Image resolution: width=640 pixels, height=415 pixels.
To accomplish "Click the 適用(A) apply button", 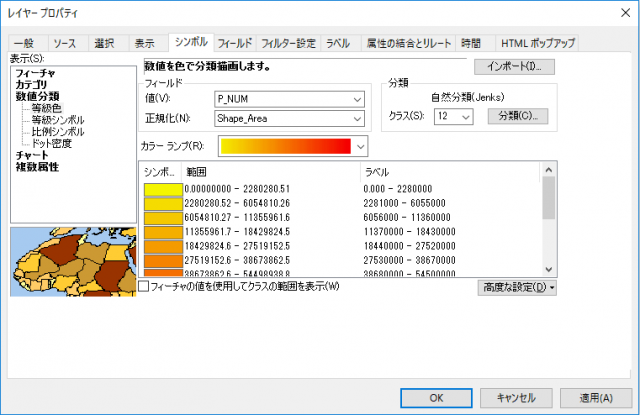I will point(596,398).
